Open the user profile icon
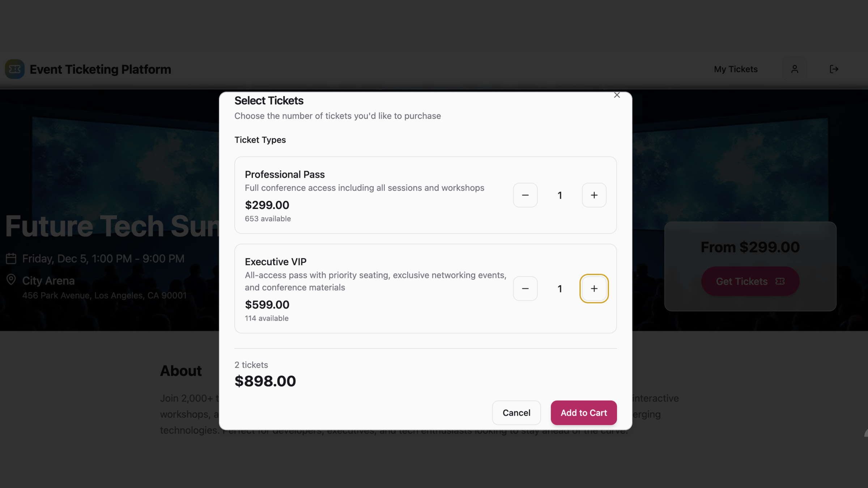The width and height of the screenshot is (868, 488). (794, 69)
